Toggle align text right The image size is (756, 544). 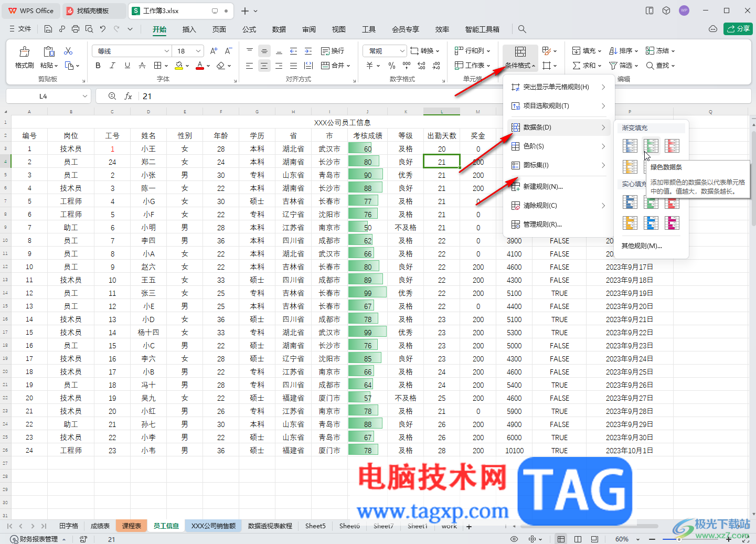coord(279,66)
